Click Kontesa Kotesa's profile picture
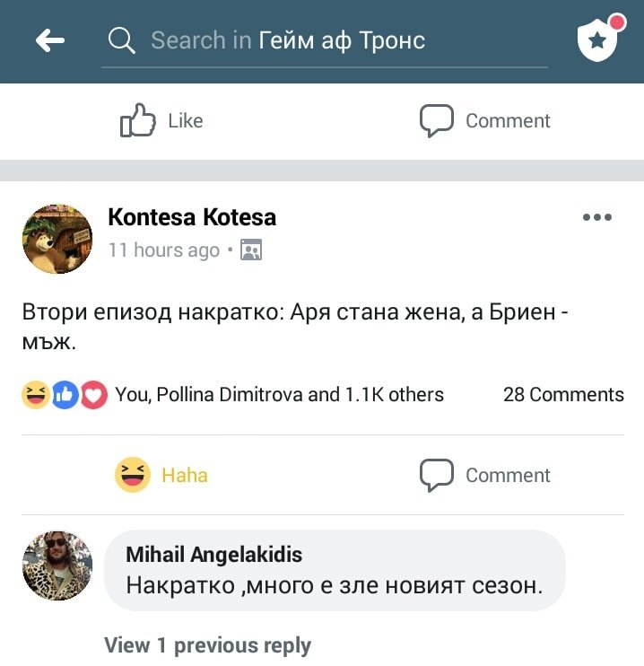The image size is (644, 666). (x=57, y=238)
